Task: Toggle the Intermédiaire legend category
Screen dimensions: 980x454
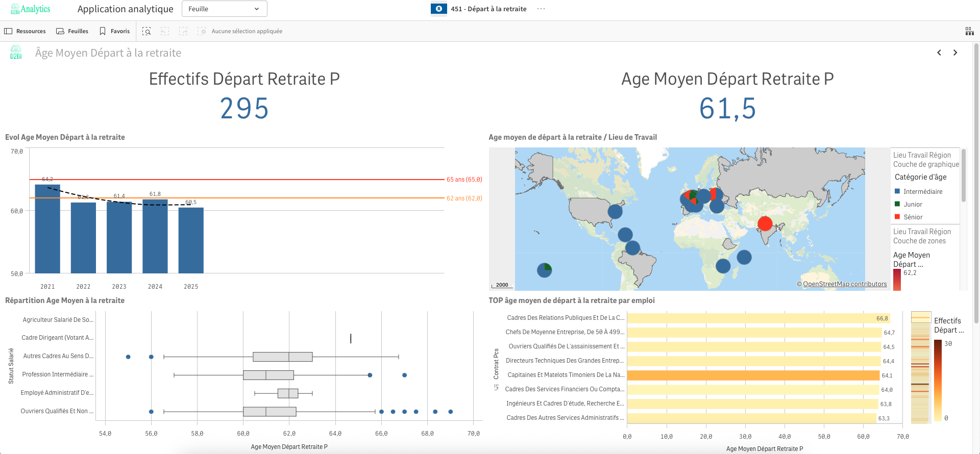Action: [x=922, y=191]
